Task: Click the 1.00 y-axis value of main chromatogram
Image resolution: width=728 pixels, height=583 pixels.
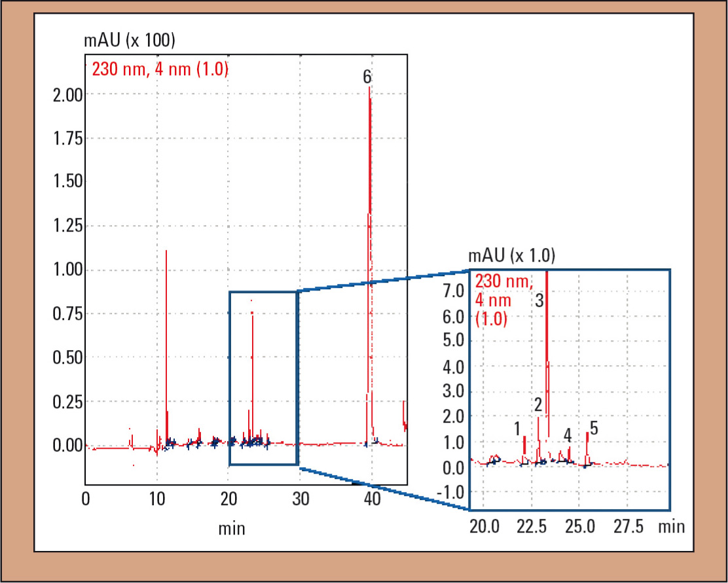Action: (x=67, y=270)
